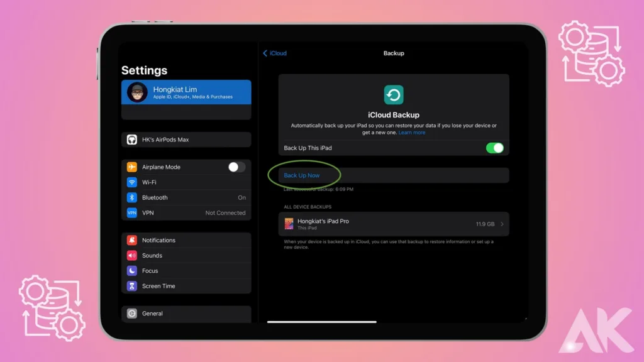The width and height of the screenshot is (644, 362).
Task: Tap the red Notifications bell icon
Action: [132, 240]
